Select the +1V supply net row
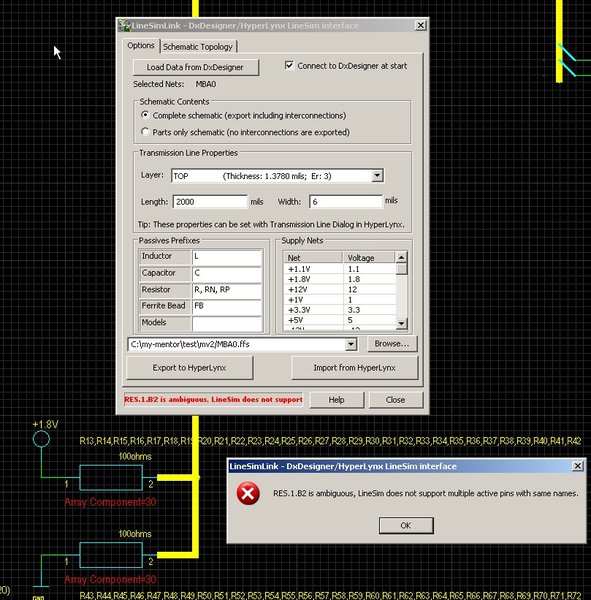 (x=340, y=300)
